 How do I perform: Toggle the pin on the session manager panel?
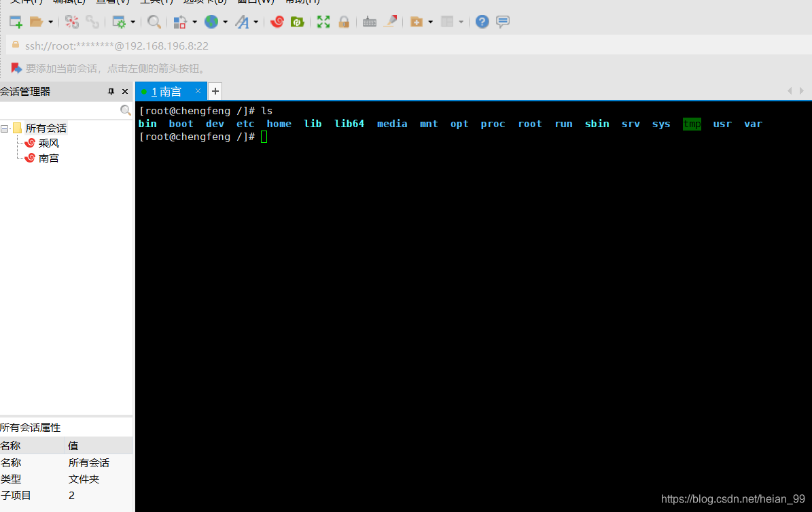111,92
